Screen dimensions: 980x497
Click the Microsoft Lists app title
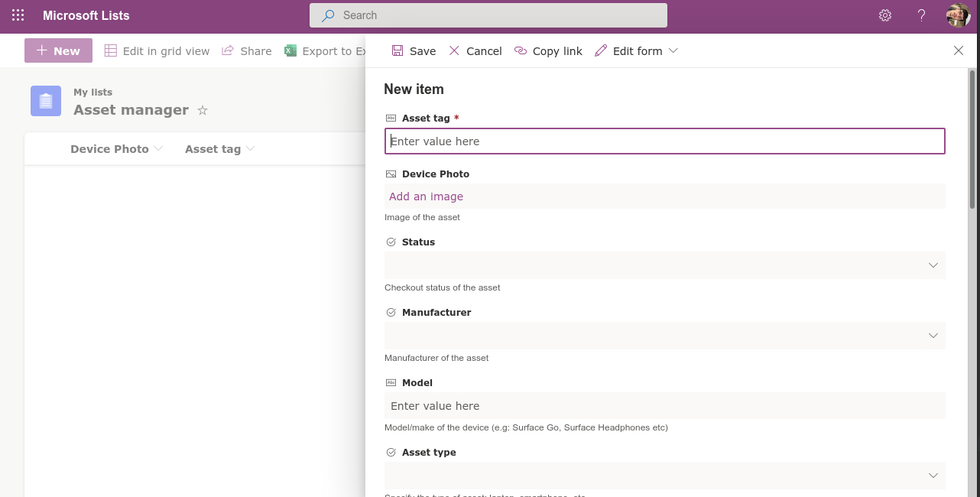(86, 15)
